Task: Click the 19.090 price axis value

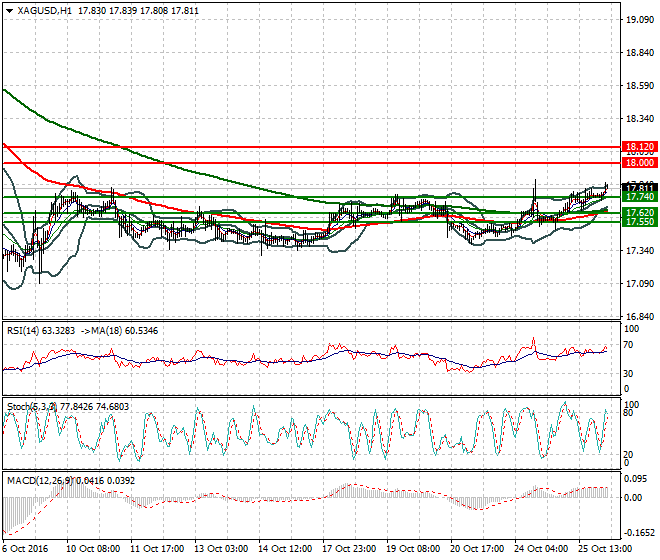Action: coord(640,20)
